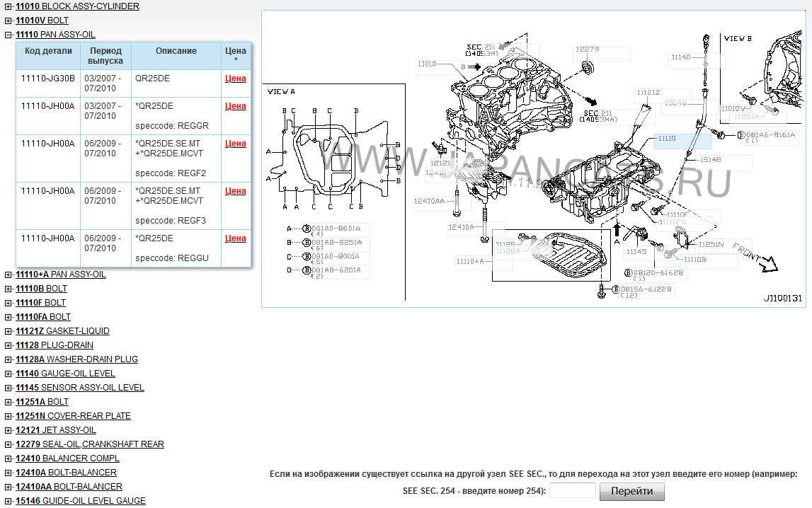
Task: Click the price link for speccode REGGU
Action: click(x=235, y=238)
